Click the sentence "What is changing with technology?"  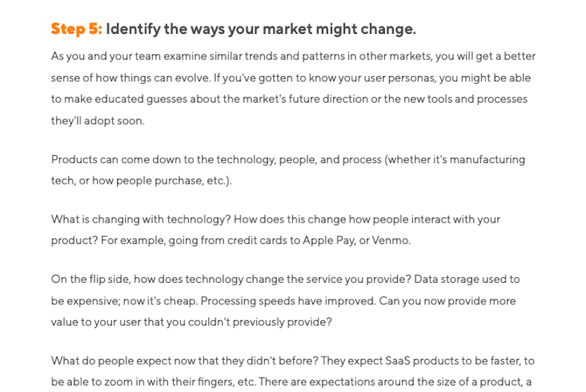(141, 220)
